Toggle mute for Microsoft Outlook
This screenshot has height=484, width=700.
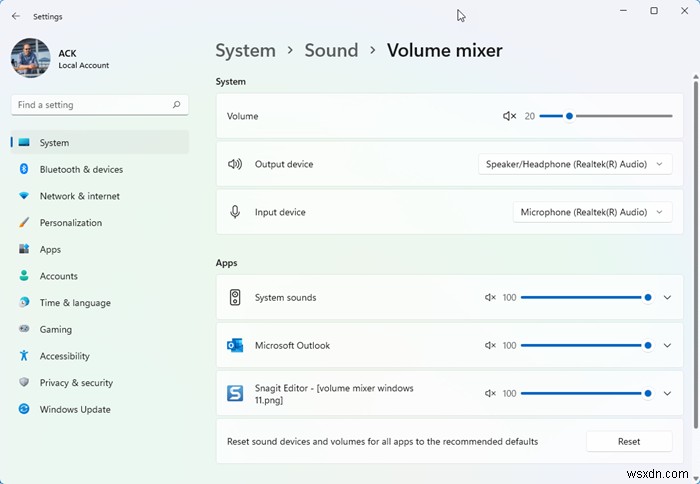coord(490,345)
